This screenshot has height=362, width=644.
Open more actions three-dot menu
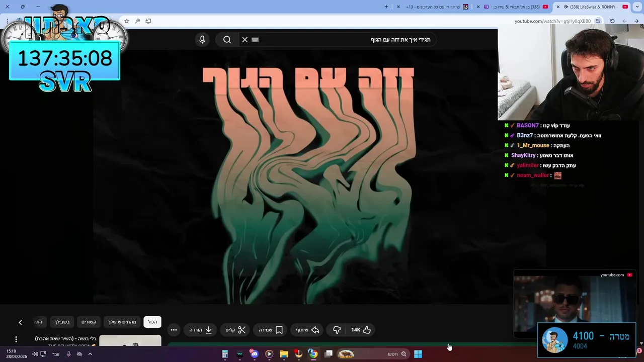click(174, 330)
